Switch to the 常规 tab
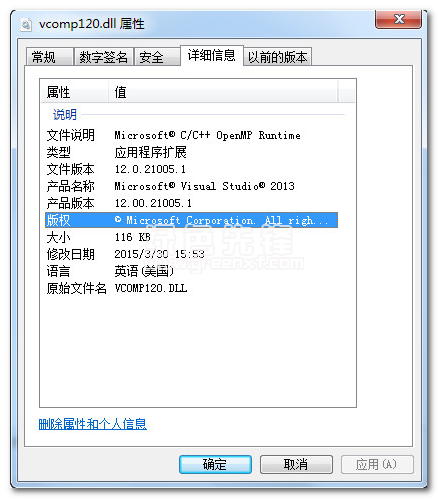 tap(49, 57)
